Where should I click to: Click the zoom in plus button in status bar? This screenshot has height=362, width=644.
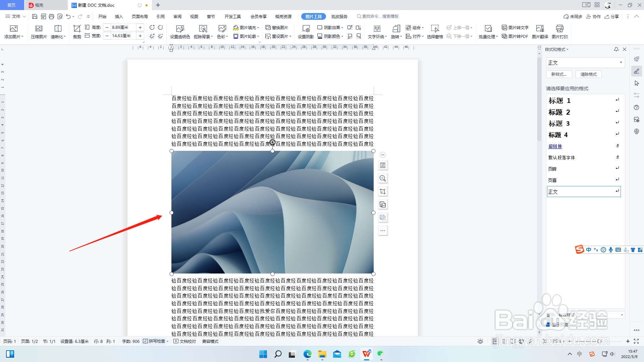coord(628,341)
